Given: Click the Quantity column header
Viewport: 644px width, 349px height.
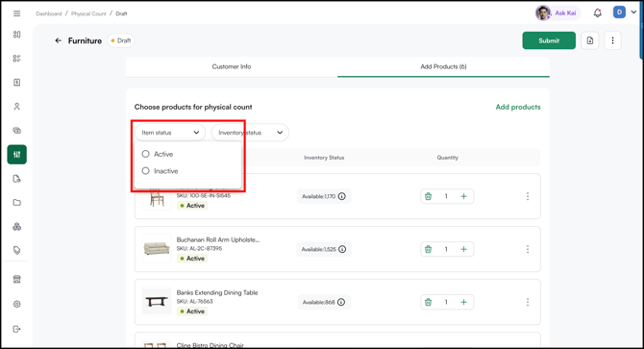Looking at the screenshot, I should [448, 158].
